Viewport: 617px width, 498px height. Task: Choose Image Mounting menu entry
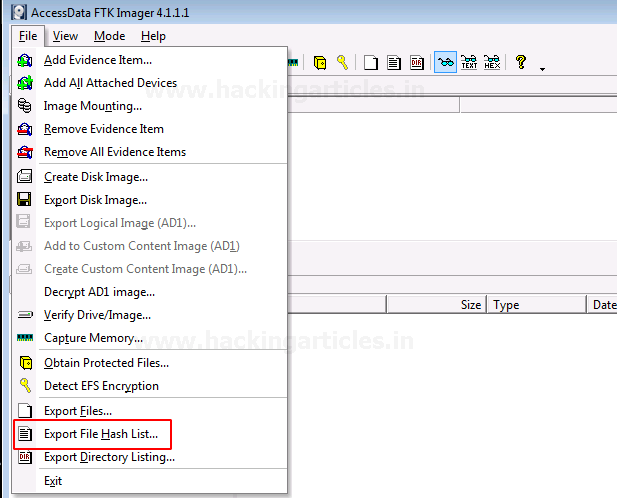(x=150, y=106)
